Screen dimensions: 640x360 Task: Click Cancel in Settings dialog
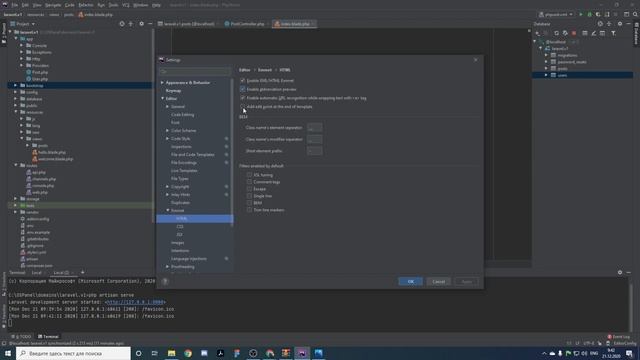coord(439,282)
